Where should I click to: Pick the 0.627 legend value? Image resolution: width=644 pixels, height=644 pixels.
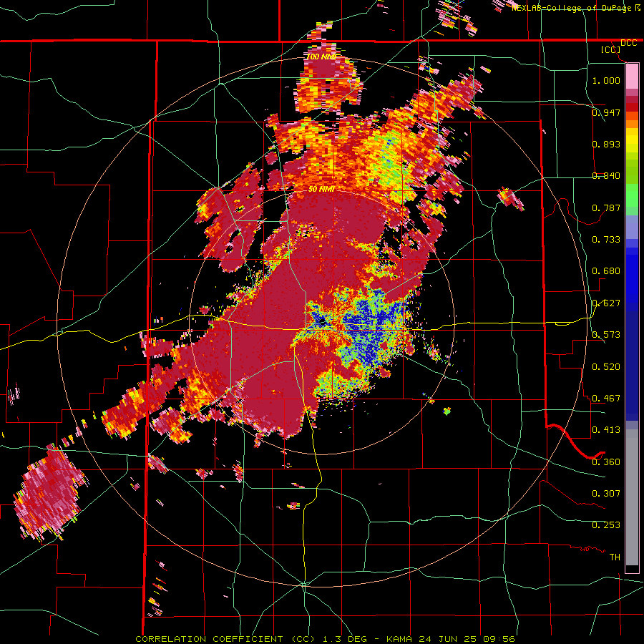(606, 303)
